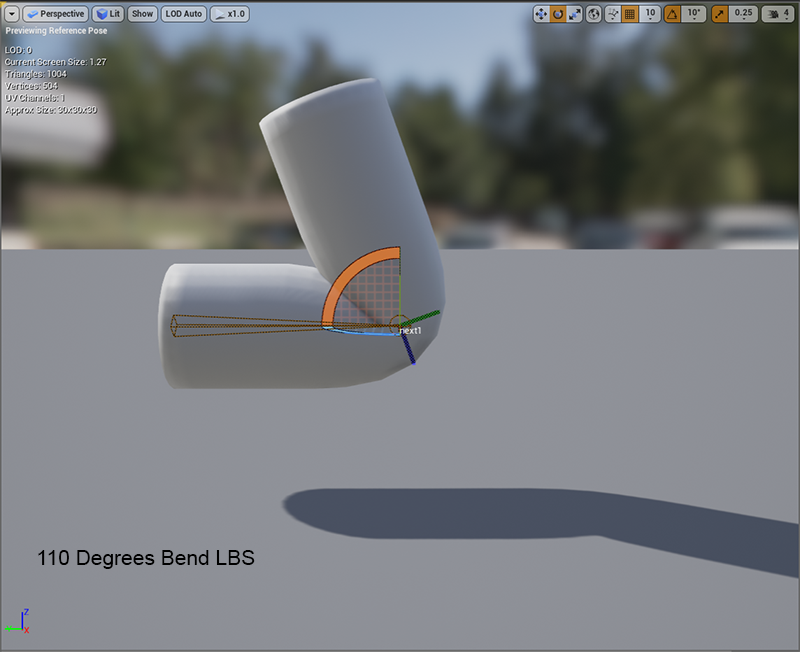Open the 0.25 scale snap dropdown

743,14
